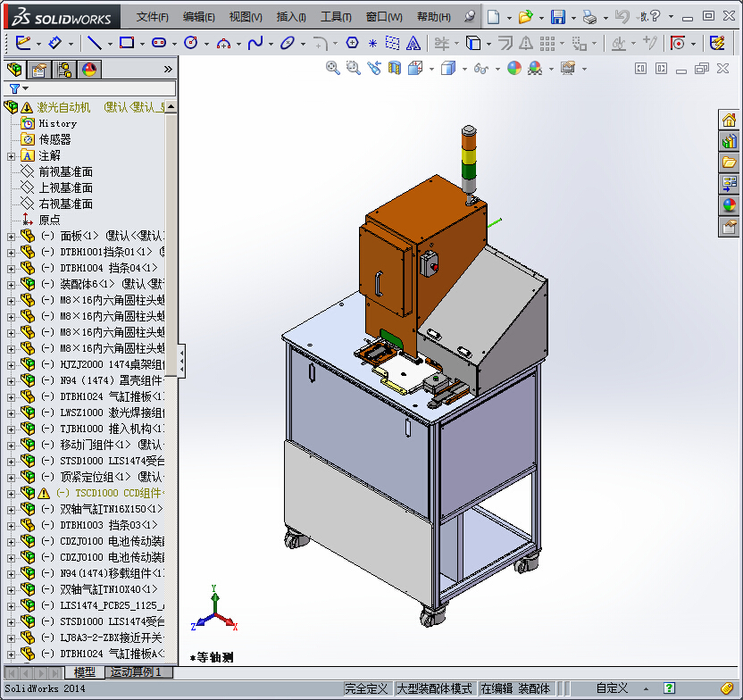Switch to the 模型 tab
The width and height of the screenshot is (743, 700).
[84, 672]
